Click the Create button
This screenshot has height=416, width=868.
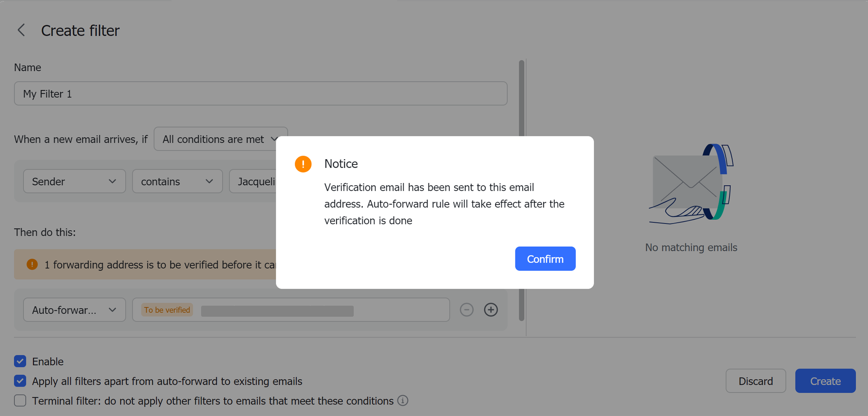(x=825, y=381)
